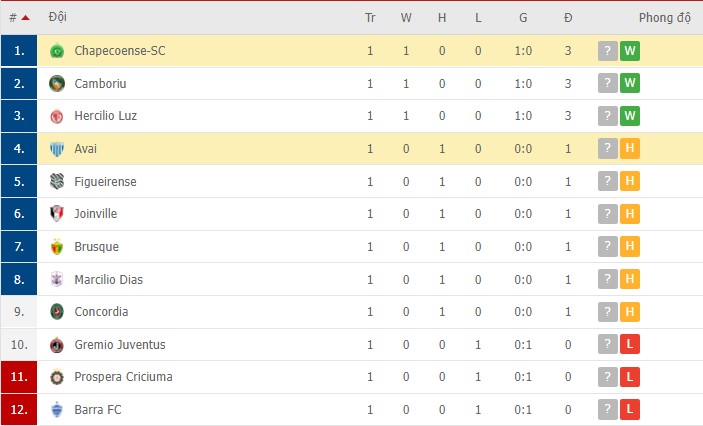
Task: Click the Phong độ column header
Action: pos(665,17)
